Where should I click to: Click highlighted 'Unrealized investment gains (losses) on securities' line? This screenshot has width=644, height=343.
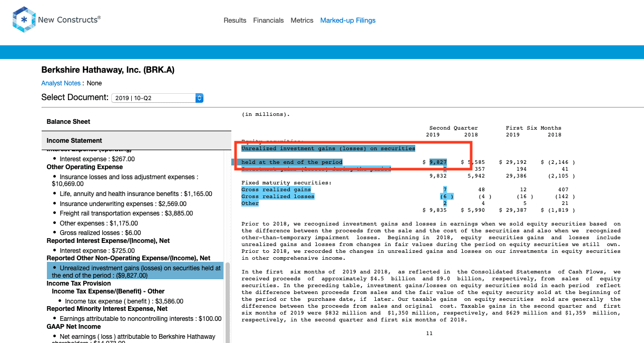328,149
